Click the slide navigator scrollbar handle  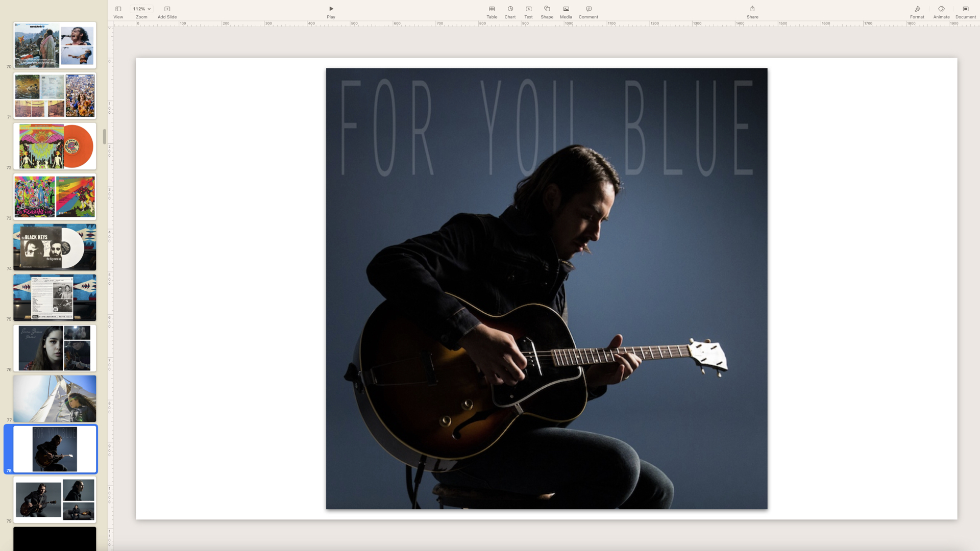[104, 136]
